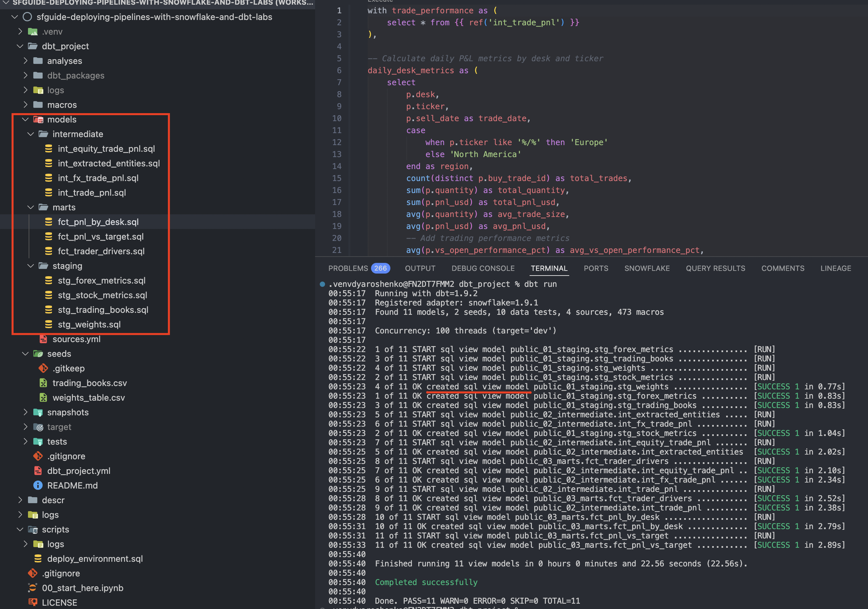The height and width of the screenshot is (609, 868).
Task: Click the fct_pnl_by_desk.sql database icon
Action: (x=48, y=222)
